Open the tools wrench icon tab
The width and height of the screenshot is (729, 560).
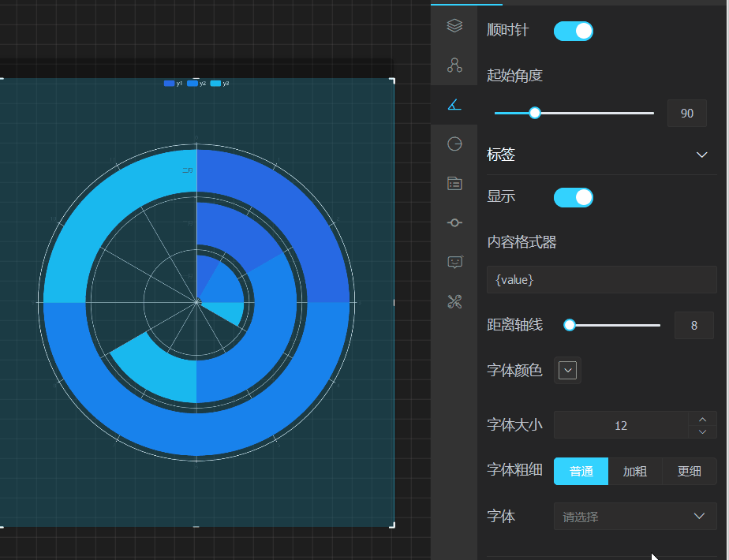(454, 301)
